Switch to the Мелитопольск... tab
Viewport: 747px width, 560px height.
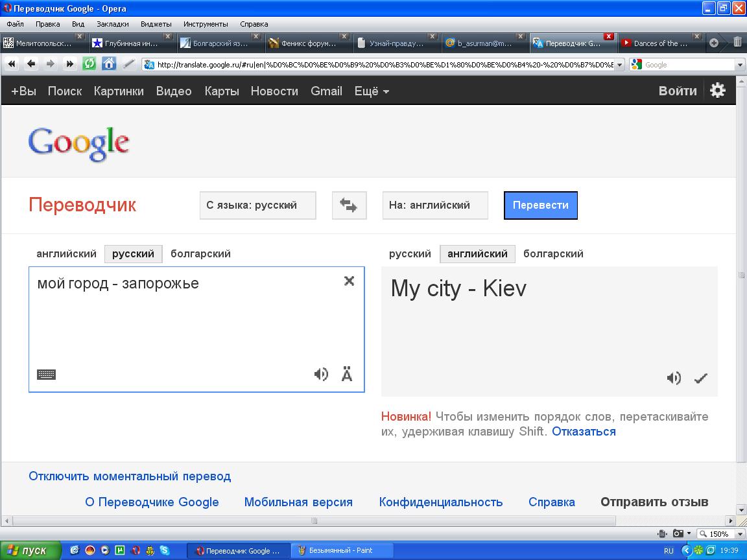point(43,43)
